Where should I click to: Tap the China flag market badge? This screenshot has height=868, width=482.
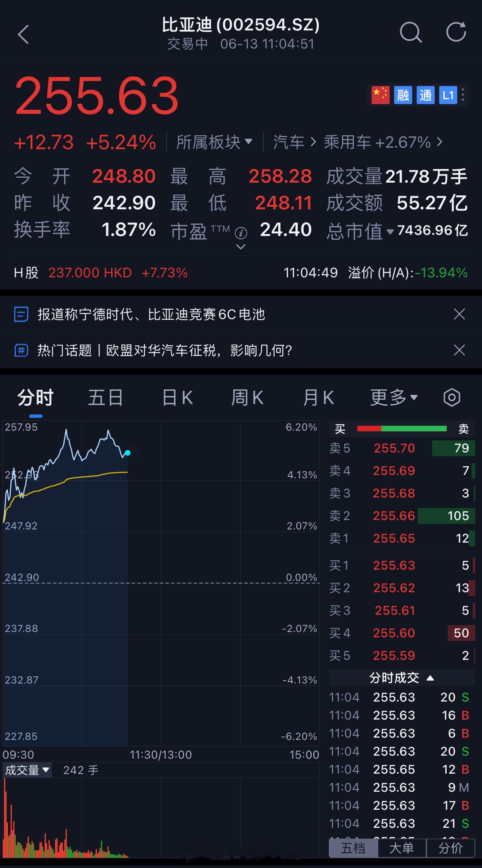(380, 95)
